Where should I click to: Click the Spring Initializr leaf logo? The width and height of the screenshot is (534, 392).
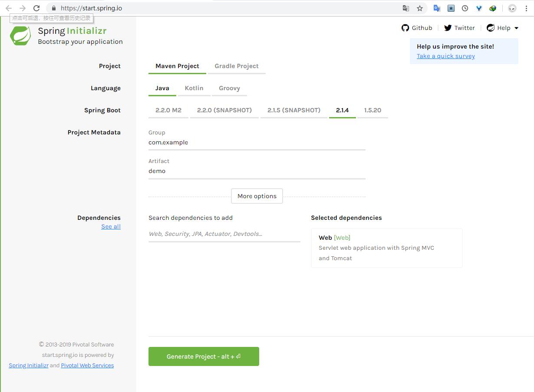pyautogui.click(x=20, y=36)
